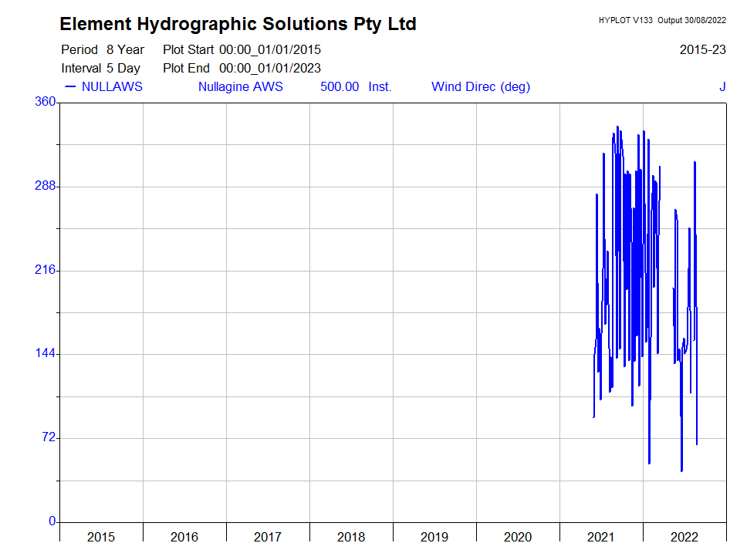The height and width of the screenshot is (560, 747).
Task: Select the NULLAWS station code label
Action: (112, 86)
